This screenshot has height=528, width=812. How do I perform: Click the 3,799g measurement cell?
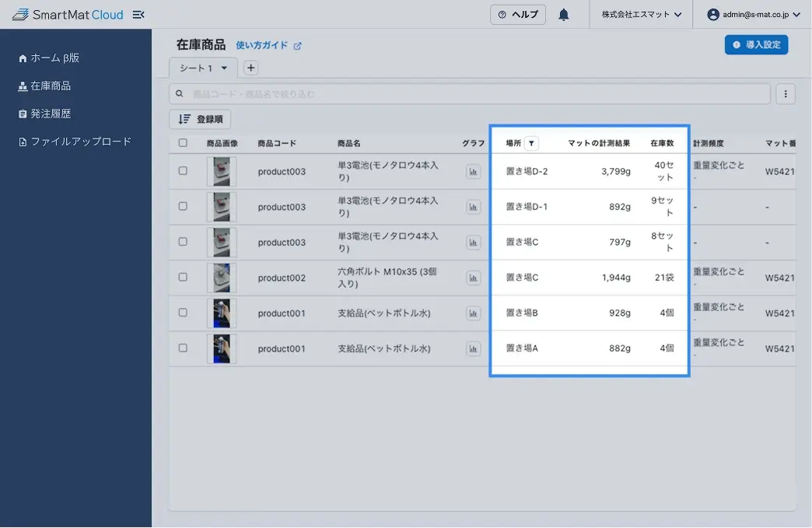616,171
